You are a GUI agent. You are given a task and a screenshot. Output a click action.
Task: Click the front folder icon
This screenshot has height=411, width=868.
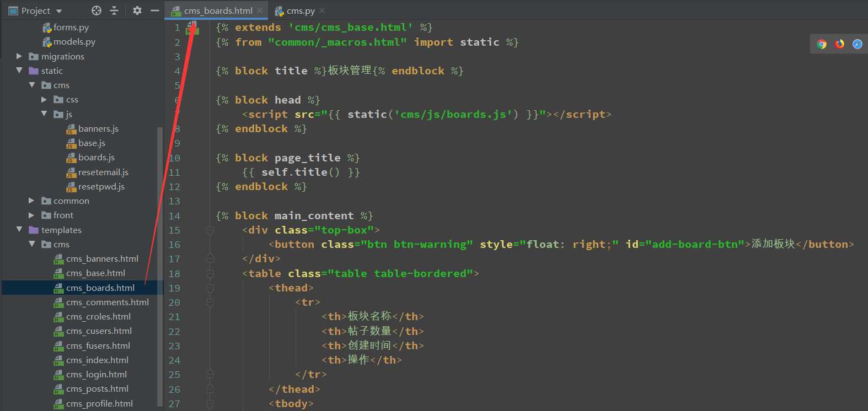coord(46,215)
